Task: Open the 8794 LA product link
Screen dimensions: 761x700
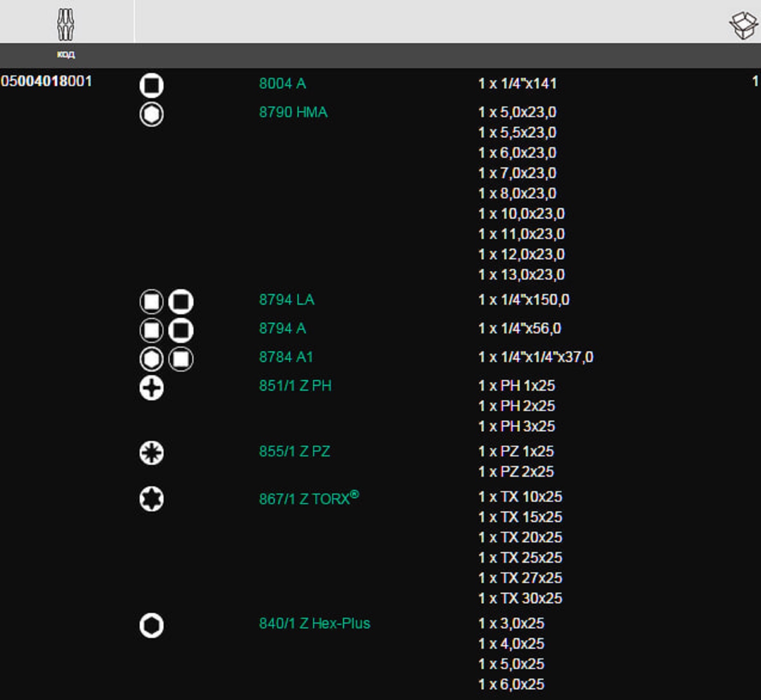Action: click(287, 300)
